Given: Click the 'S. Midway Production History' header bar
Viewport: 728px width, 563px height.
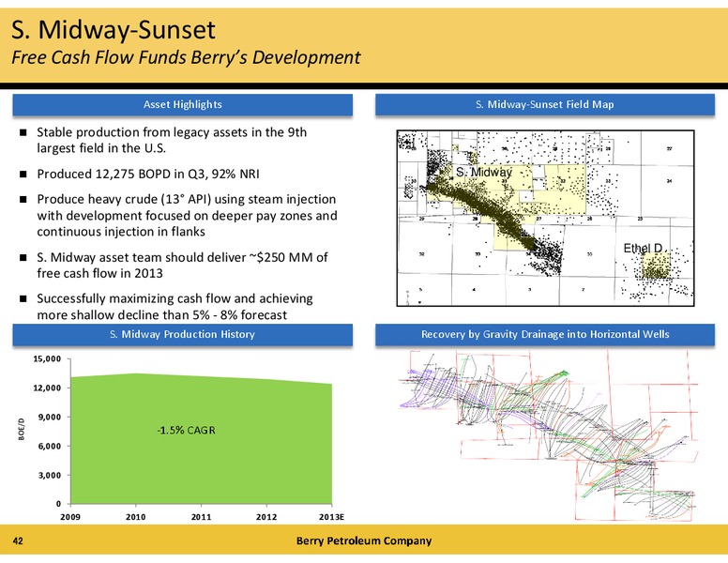Looking at the screenshot, I should (182, 334).
